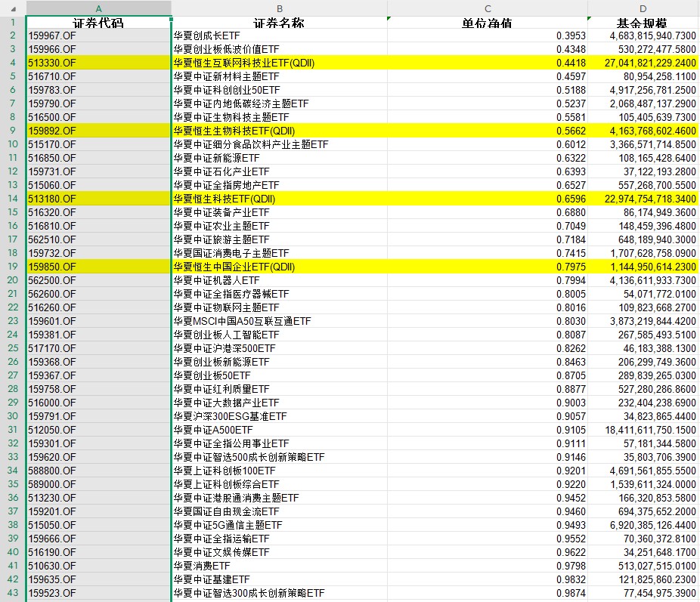Click cell with code 159731.OF
The width and height of the screenshot is (700, 602).
click(99, 171)
